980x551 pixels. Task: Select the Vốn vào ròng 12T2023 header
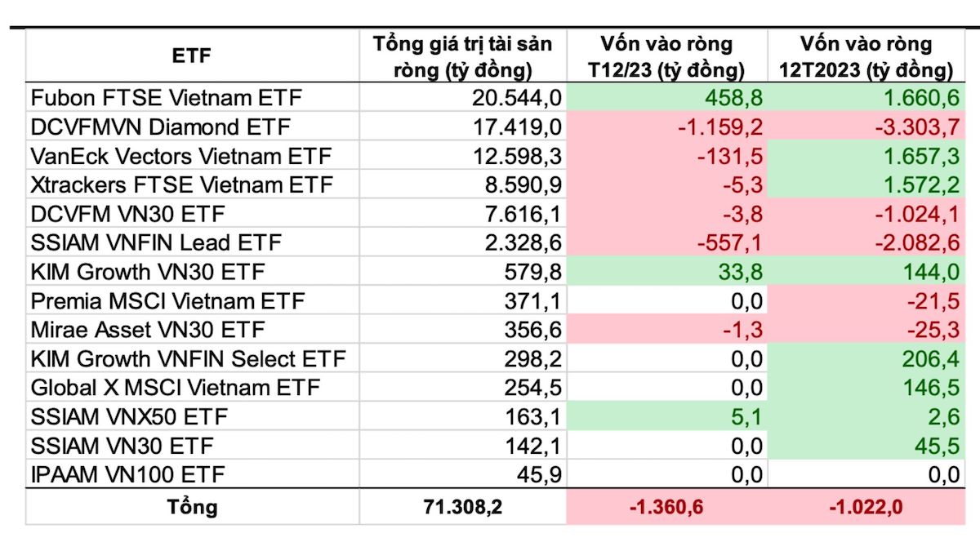(866, 56)
